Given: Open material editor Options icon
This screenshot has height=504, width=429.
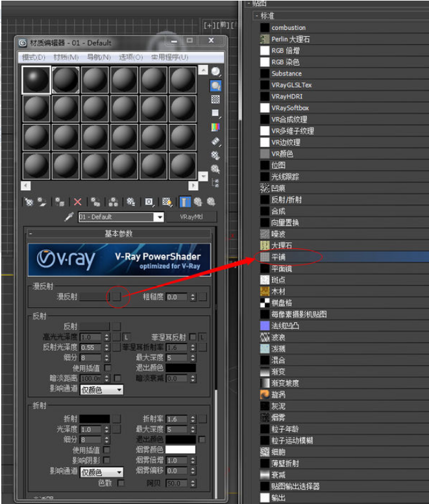Looking at the screenshot, I should click(215, 155).
